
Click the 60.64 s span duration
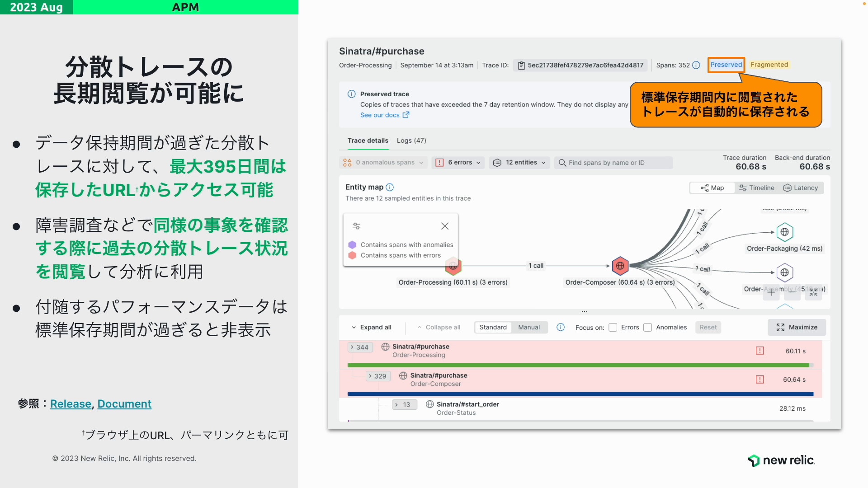click(x=794, y=380)
